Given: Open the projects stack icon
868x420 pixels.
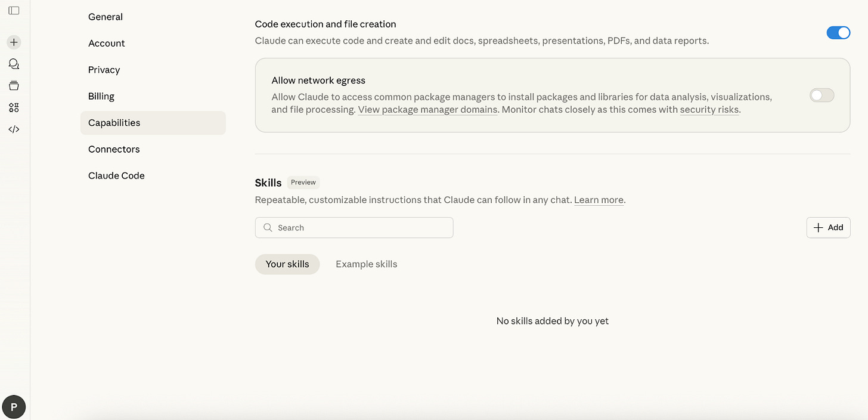Looking at the screenshot, I should point(14,86).
